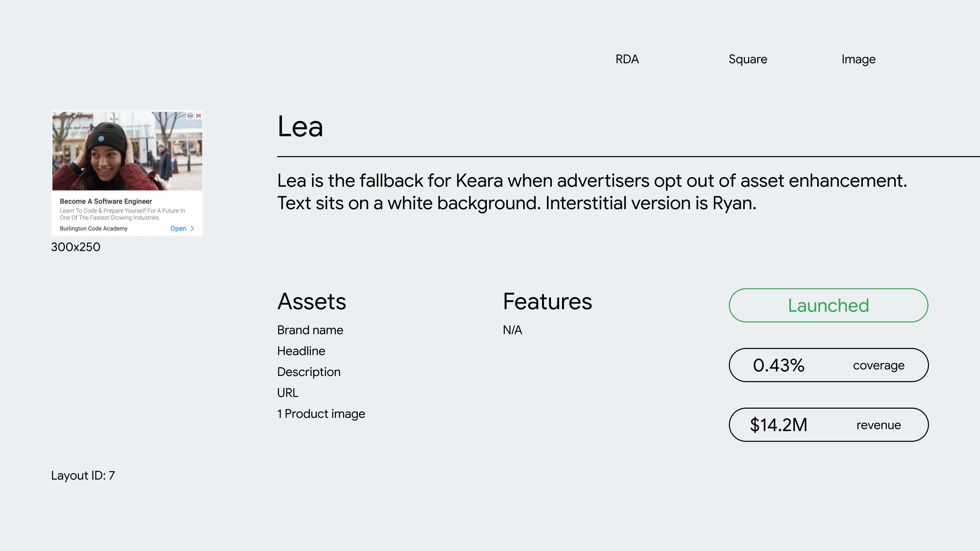
Task: Click the blue chevron arrow beside Open
Action: coord(192,229)
